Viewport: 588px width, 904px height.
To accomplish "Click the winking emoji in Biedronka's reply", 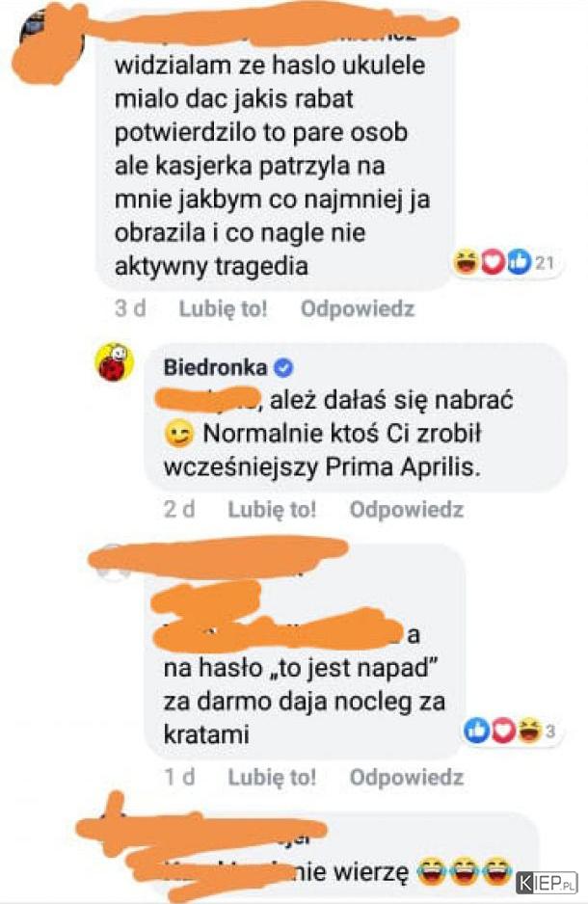I will coord(178,434).
